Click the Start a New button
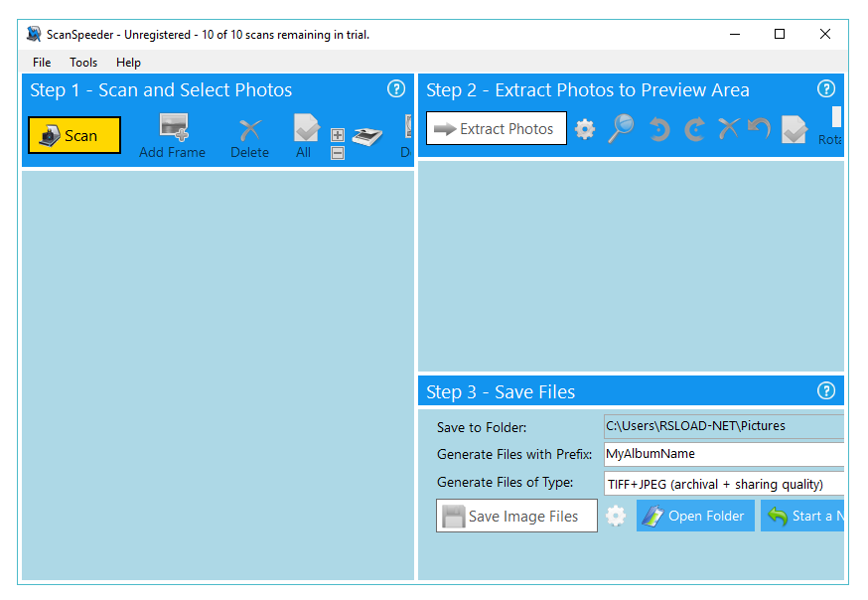The image size is (868, 600). click(x=802, y=516)
